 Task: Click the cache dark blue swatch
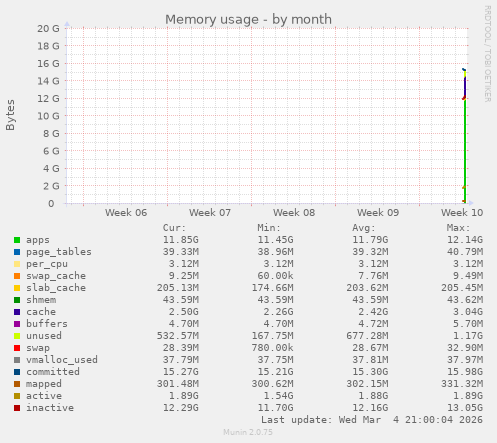(x=17, y=312)
